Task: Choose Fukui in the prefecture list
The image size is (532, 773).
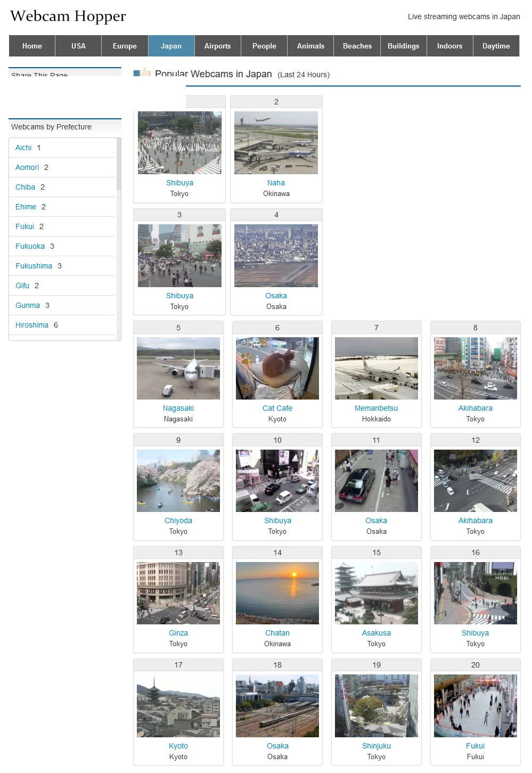Action: click(x=24, y=226)
